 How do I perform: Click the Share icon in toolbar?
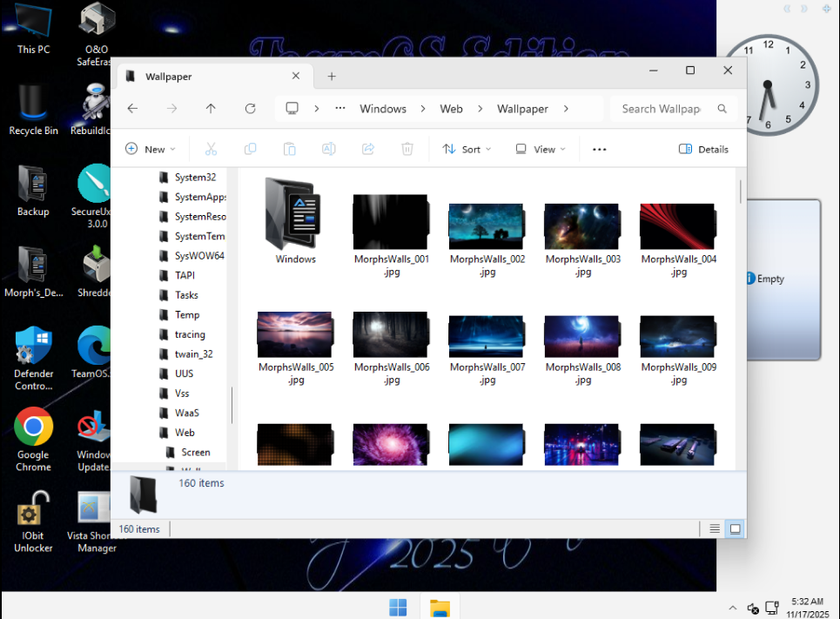(368, 149)
